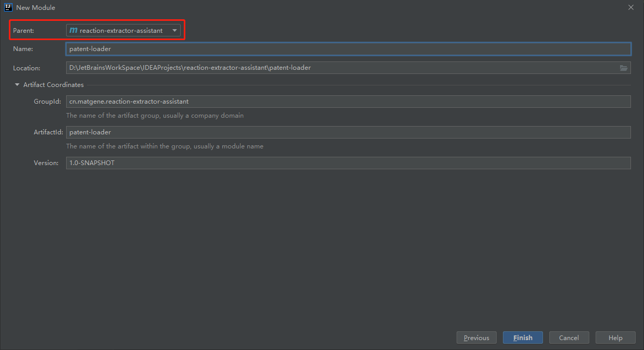Click the Parent label
Image resolution: width=644 pixels, height=350 pixels.
[23, 31]
